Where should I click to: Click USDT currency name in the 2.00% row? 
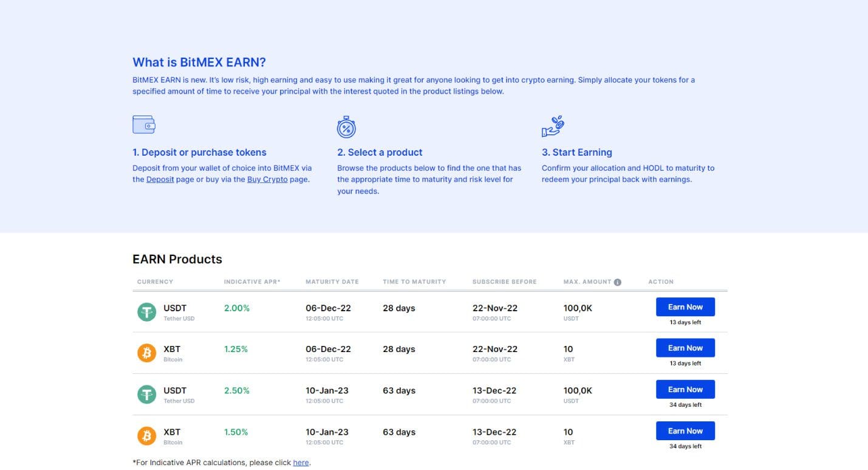[x=175, y=308]
